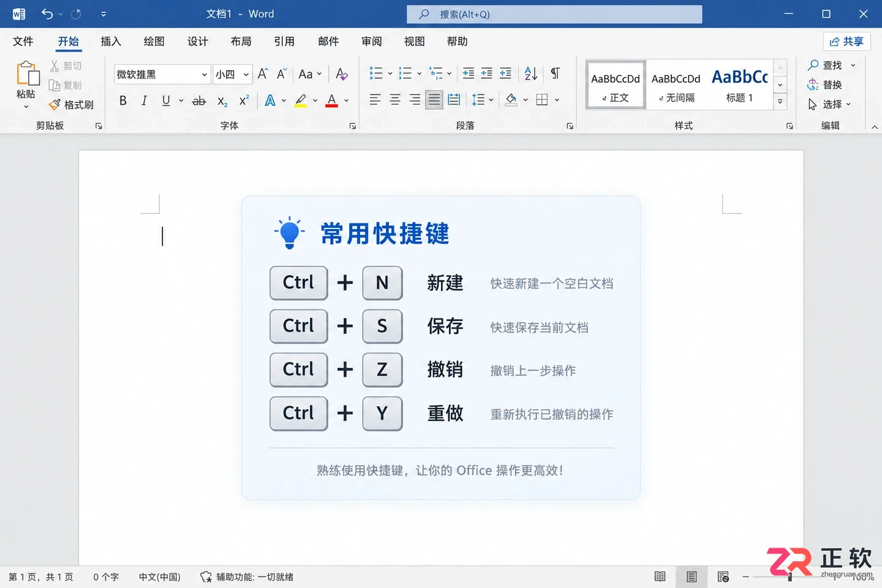Viewport: 882px width, 588px height.
Task: Click the Redo icon in title bar
Action: 77,13
